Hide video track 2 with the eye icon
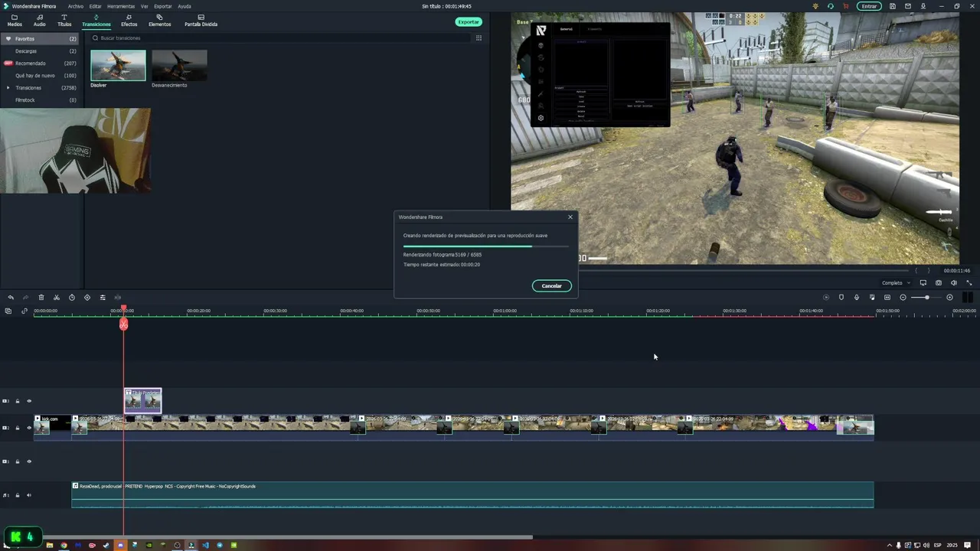The image size is (980, 551). (x=29, y=428)
